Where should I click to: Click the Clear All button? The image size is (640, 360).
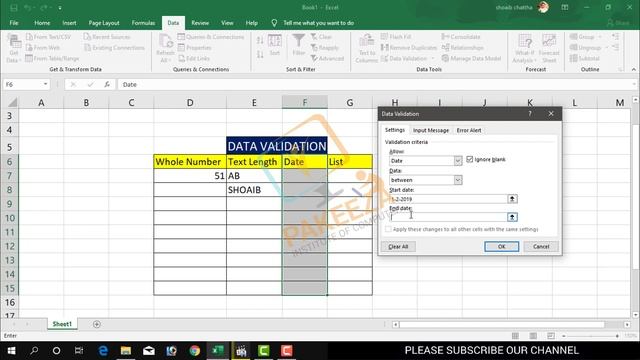(398, 247)
